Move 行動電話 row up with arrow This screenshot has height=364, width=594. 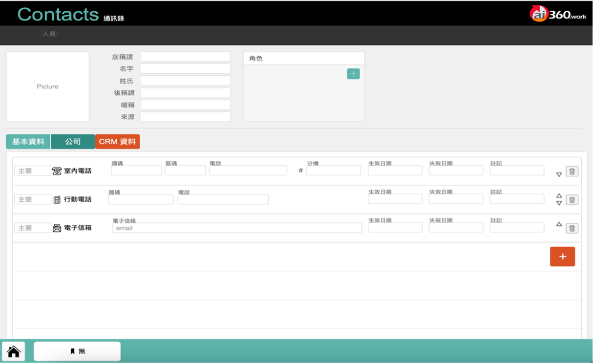(559, 196)
